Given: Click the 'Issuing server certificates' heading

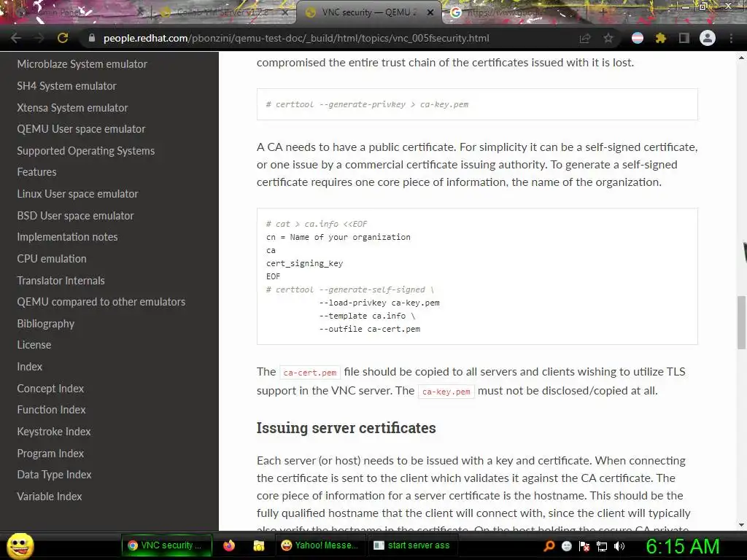Looking at the screenshot, I should (346, 427).
